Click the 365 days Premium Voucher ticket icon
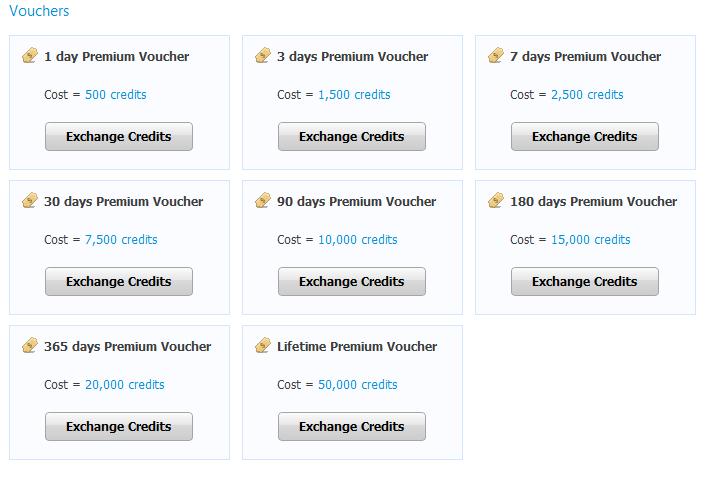Image resolution: width=718 pixels, height=480 pixels. click(x=30, y=346)
